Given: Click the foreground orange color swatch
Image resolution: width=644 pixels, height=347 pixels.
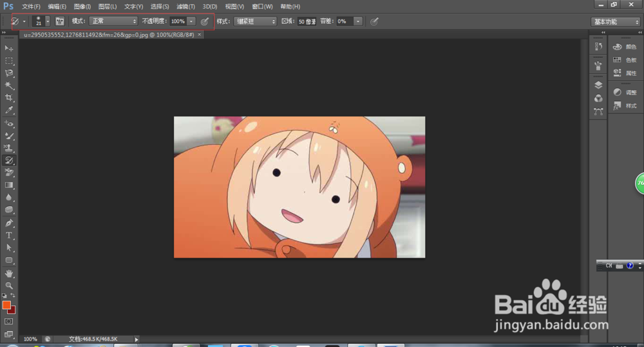Looking at the screenshot, I should [6, 305].
